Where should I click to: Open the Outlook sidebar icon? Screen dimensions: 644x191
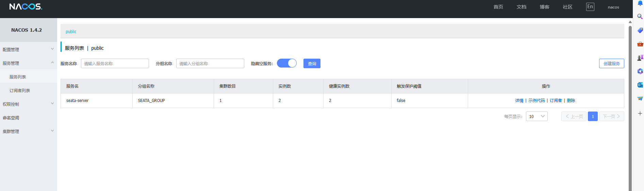click(x=640, y=85)
